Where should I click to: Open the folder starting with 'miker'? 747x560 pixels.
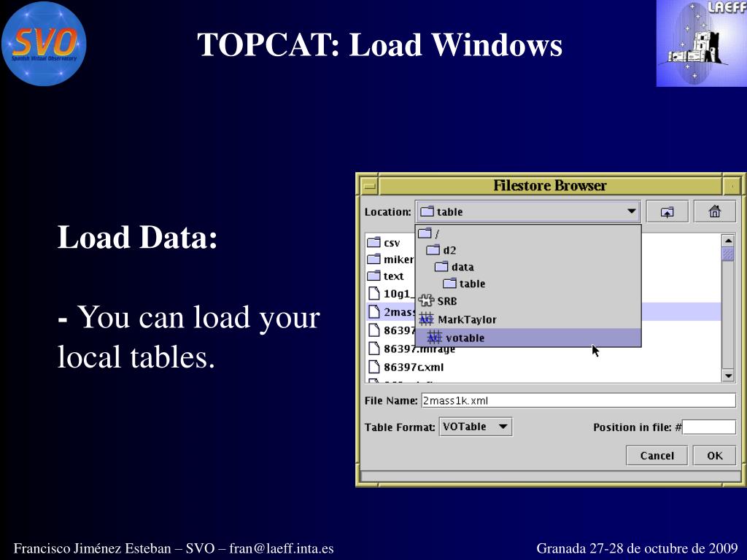pyautogui.click(x=390, y=260)
